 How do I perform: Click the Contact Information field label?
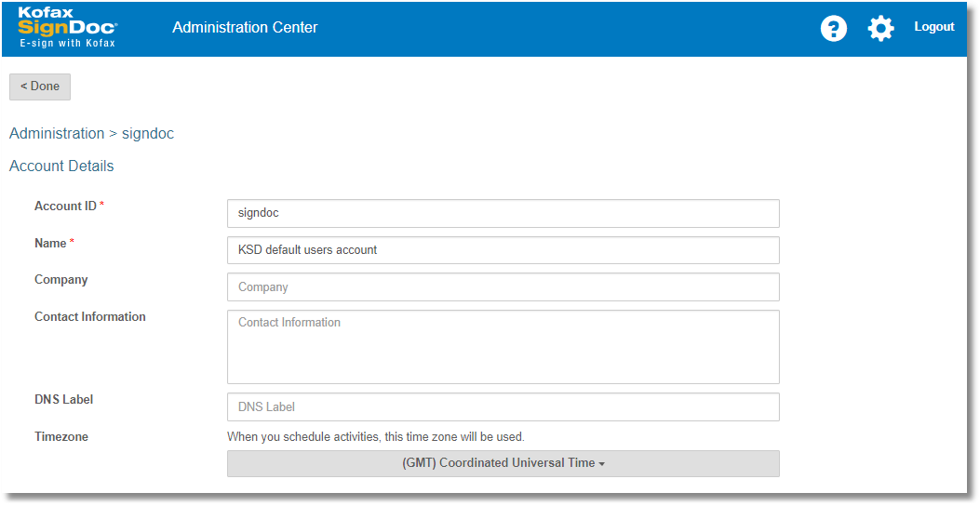tap(90, 316)
